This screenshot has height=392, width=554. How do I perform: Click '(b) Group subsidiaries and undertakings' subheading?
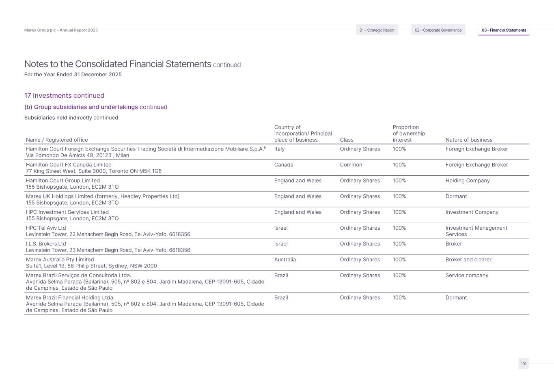[x=81, y=107]
